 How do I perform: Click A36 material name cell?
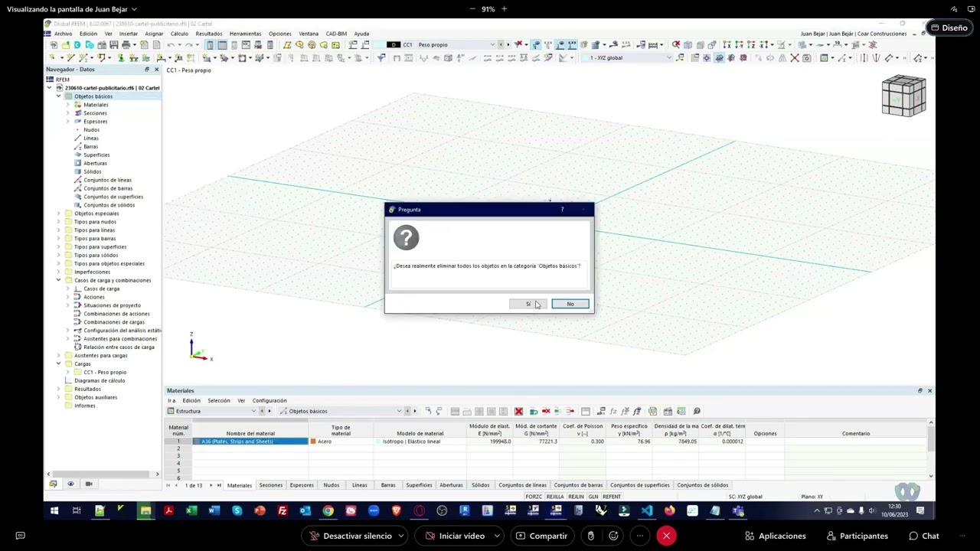point(250,442)
